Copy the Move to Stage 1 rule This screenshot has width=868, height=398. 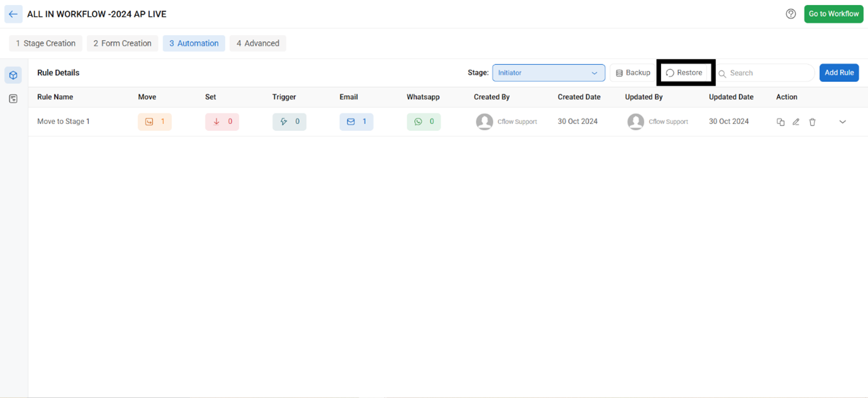point(781,122)
